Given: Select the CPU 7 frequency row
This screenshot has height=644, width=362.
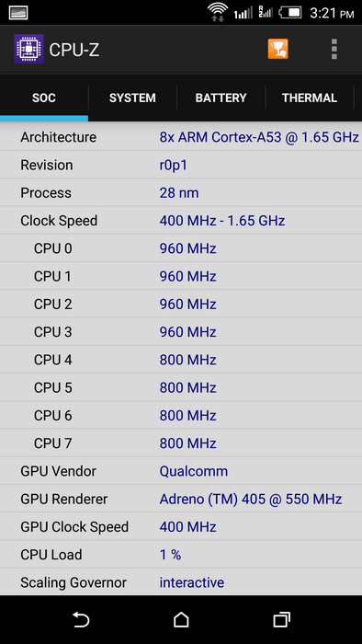Looking at the screenshot, I should point(181,443).
